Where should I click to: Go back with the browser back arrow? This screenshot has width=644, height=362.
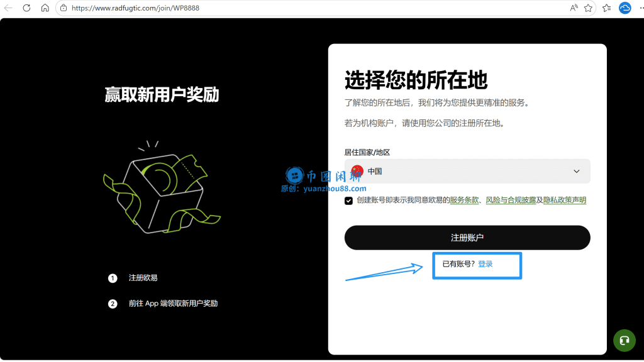click(x=8, y=8)
